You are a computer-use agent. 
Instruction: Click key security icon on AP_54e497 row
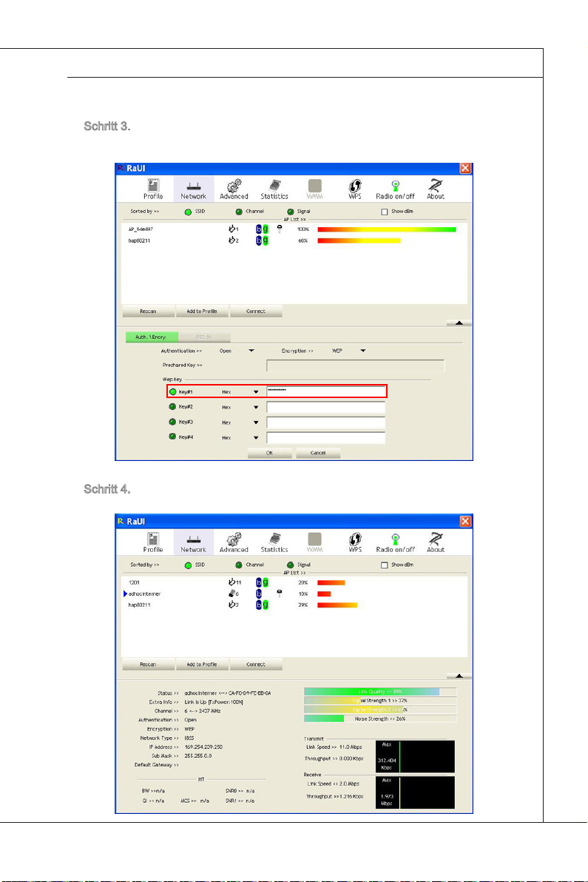(280, 229)
